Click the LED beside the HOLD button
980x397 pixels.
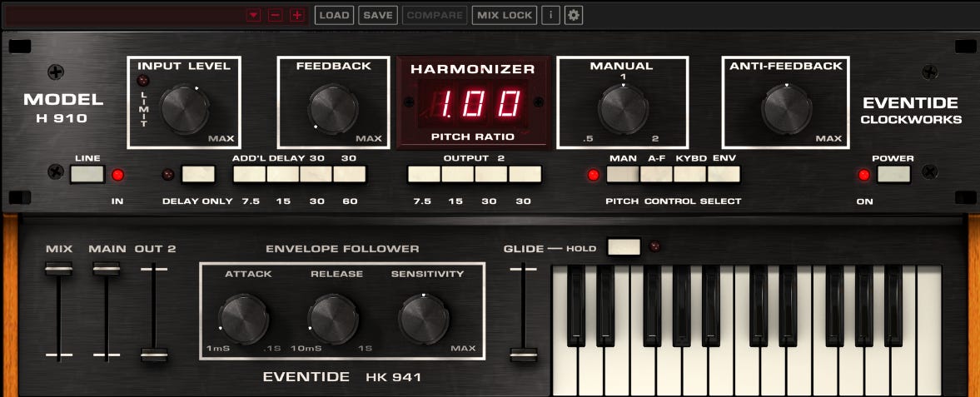point(654,246)
